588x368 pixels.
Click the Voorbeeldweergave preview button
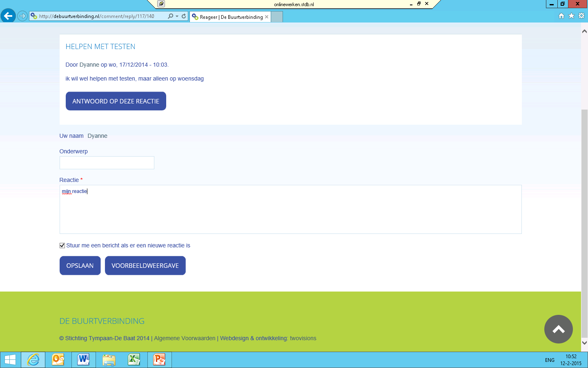coord(145,266)
